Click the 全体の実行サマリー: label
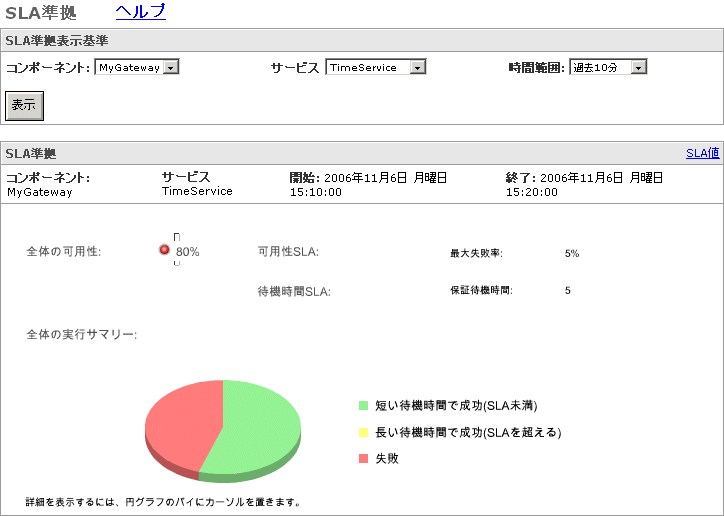 (x=82, y=334)
